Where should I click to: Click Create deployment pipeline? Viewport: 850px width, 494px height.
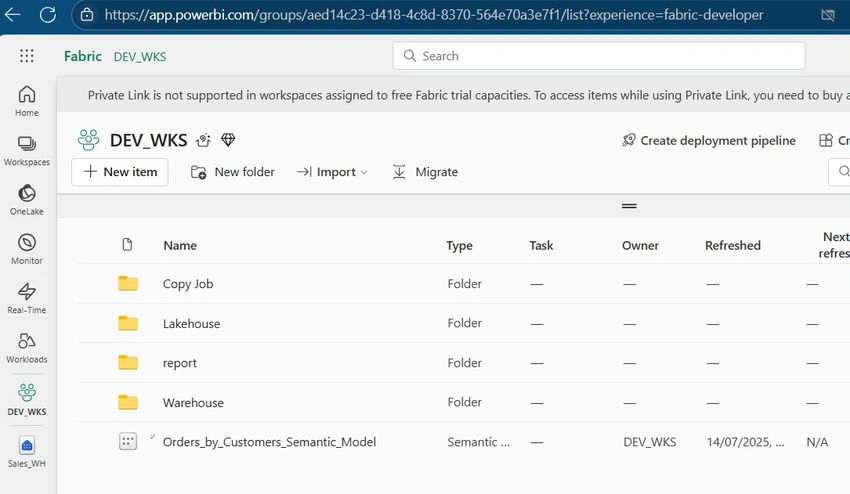(x=709, y=140)
